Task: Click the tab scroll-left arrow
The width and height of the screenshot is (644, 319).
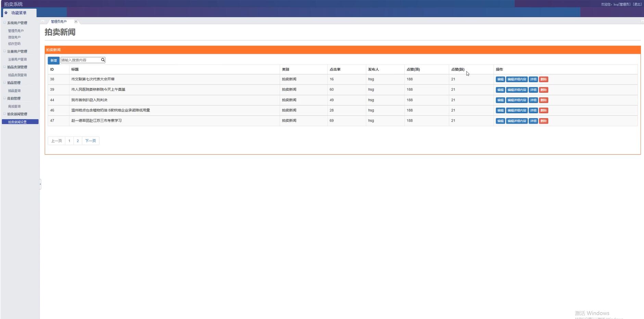Action: 43,22
